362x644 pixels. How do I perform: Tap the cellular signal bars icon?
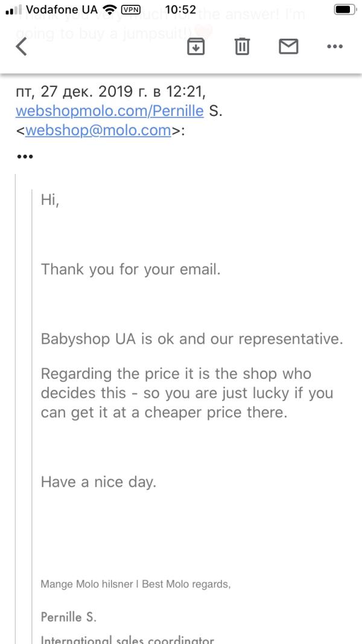pos(13,10)
